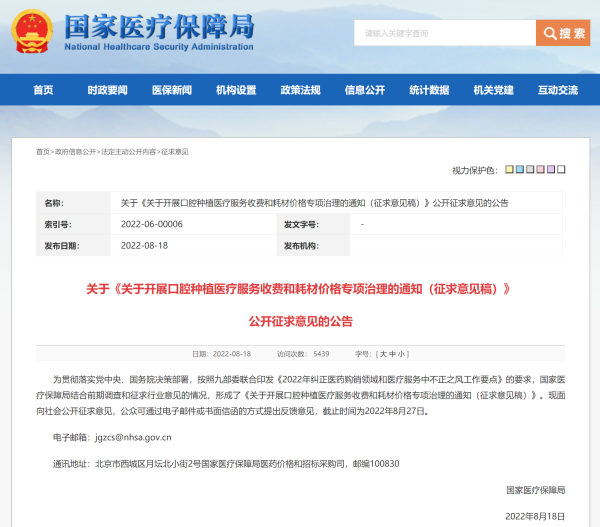The image size is (600, 527).
Task: Choose the blue eye-protection color swatch
Action: (x=522, y=170)
